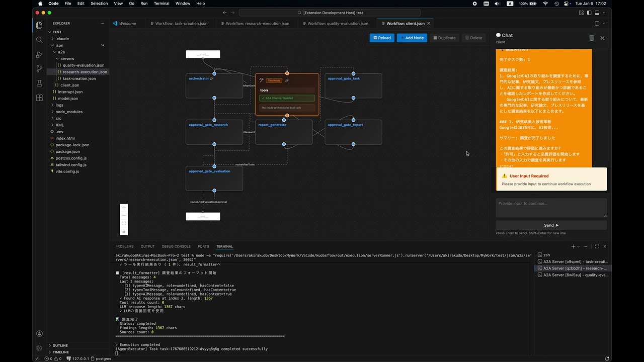Clear chat with the trash icon
This screenshot has height=362, width=644.
[592, 38]
